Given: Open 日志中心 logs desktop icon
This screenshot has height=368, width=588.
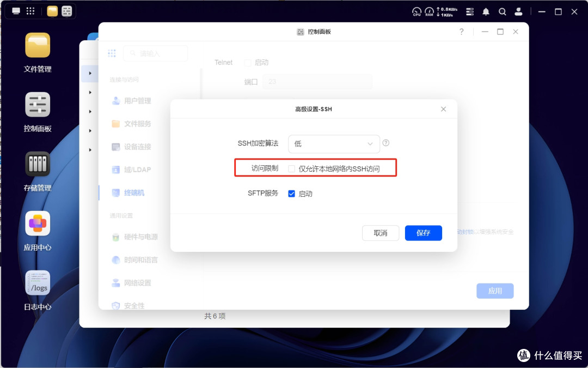Looking at the screenshot, I should [38, 283].
